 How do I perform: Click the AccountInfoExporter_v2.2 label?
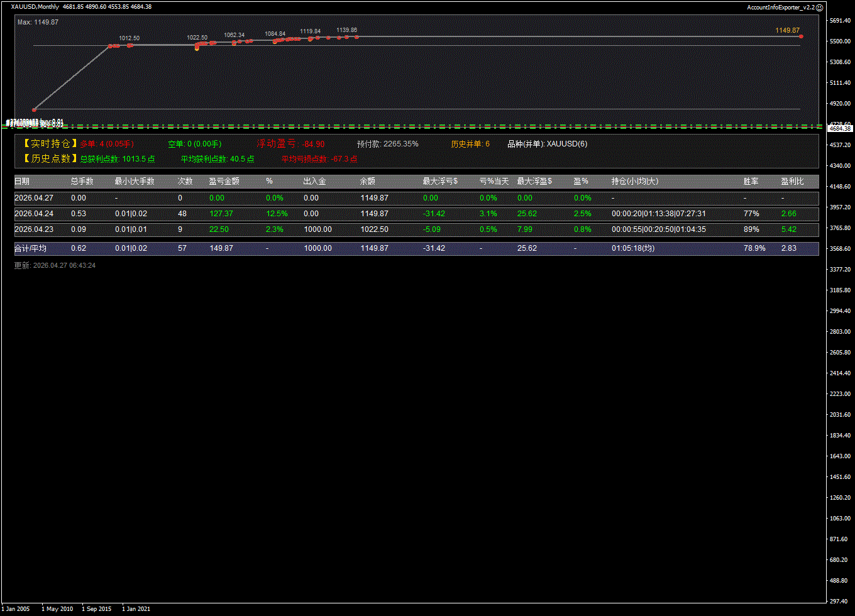click(x=780, y=7)
